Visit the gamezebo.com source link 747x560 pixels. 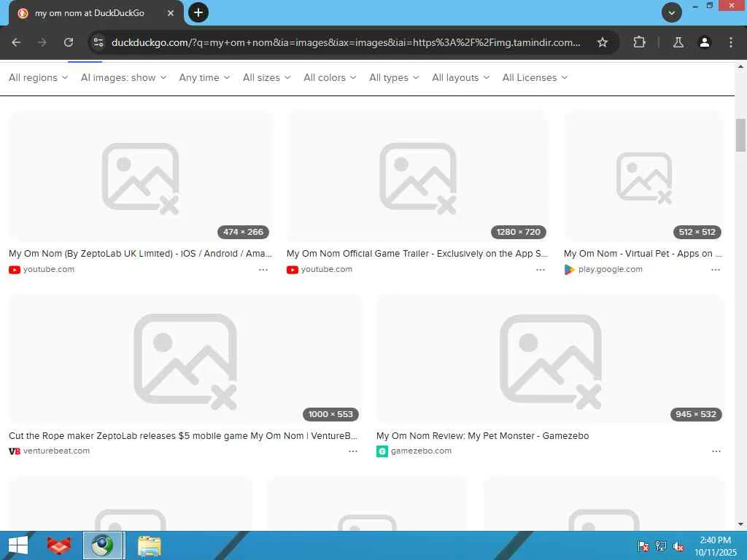pos(421,451)
